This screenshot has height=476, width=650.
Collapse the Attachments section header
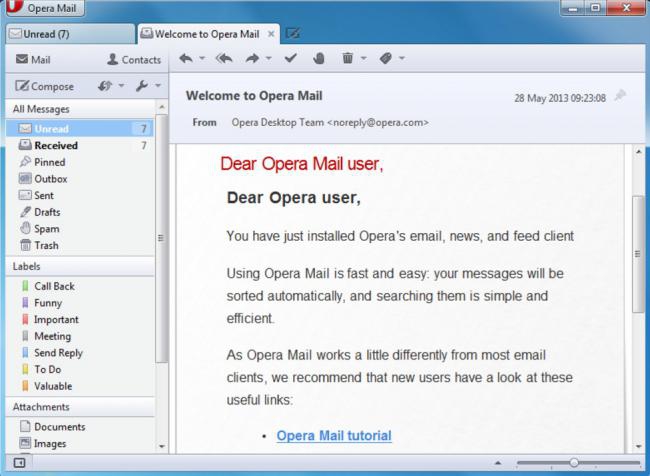80,407
